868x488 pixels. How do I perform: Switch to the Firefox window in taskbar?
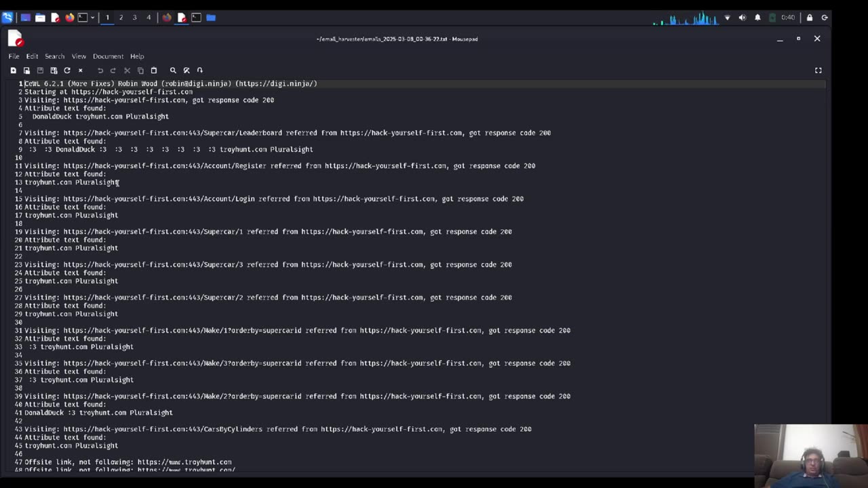tap(167, 18)
